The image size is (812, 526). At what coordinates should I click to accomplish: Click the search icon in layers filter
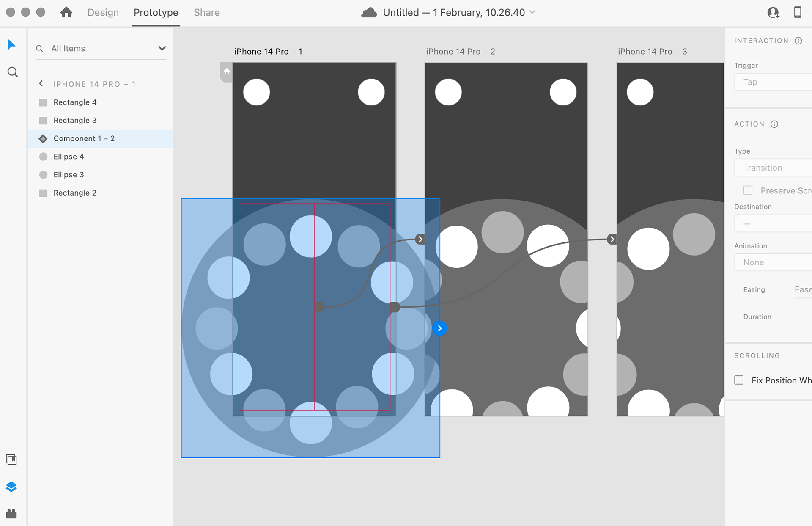[39, 49]
